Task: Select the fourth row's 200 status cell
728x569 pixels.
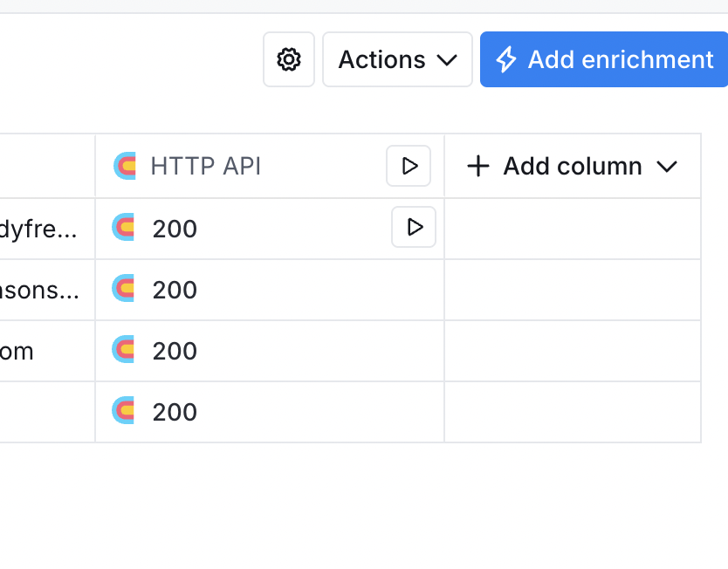Action: coord(175,412)
